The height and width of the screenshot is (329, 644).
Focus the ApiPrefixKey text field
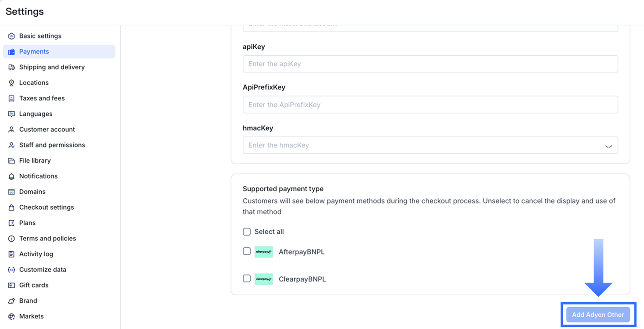[x=430, y=105]
